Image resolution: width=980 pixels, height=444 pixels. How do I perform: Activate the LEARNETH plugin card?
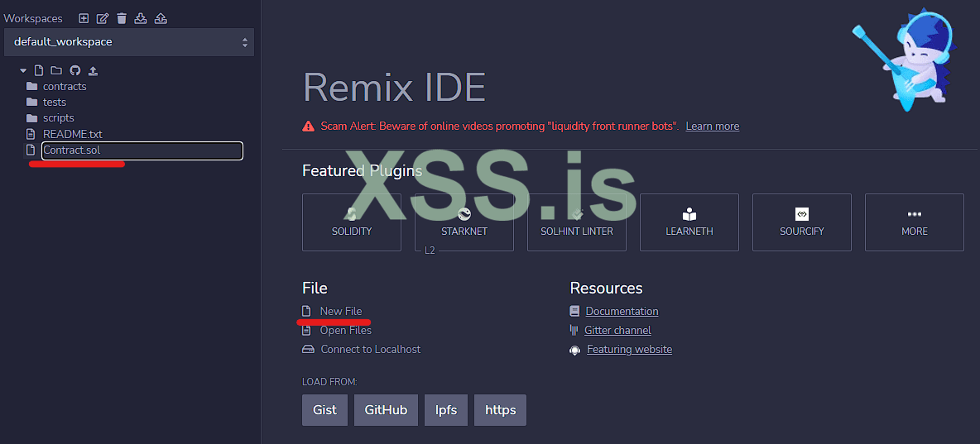pyautogui.click(x=689, y=222)
